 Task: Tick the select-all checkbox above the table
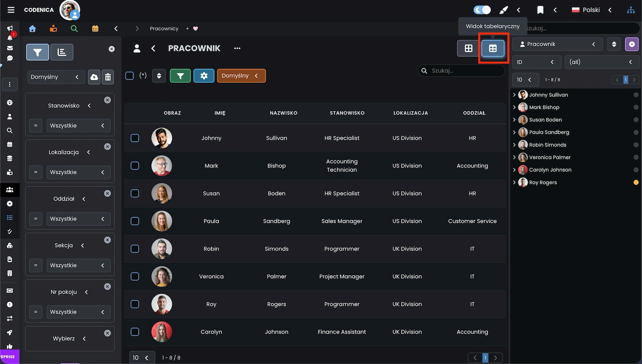coord(130,76)
